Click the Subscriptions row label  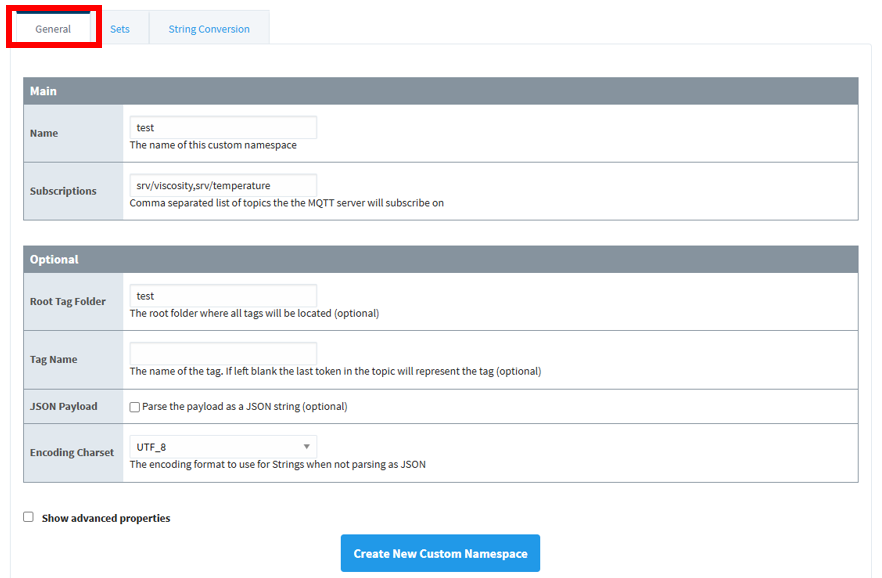(x=63, y=191)
